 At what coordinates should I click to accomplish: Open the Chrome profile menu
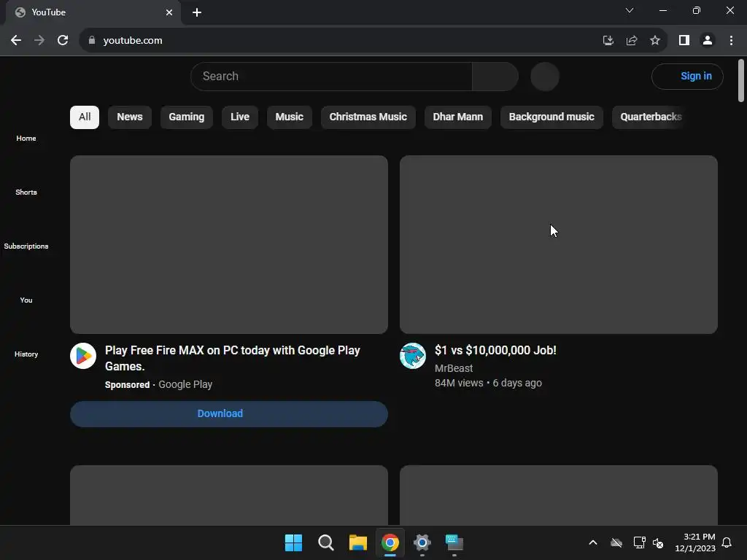click(708, 41)
